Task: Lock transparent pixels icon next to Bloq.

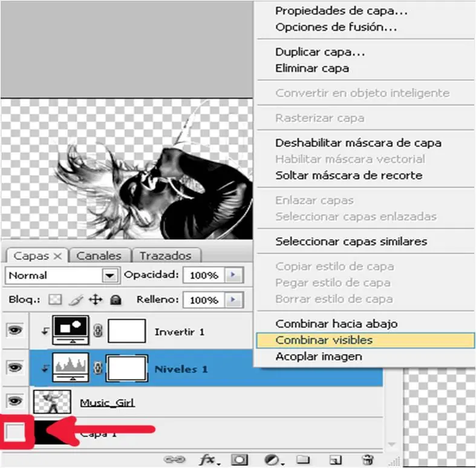Action: click(x=55, y=300)
